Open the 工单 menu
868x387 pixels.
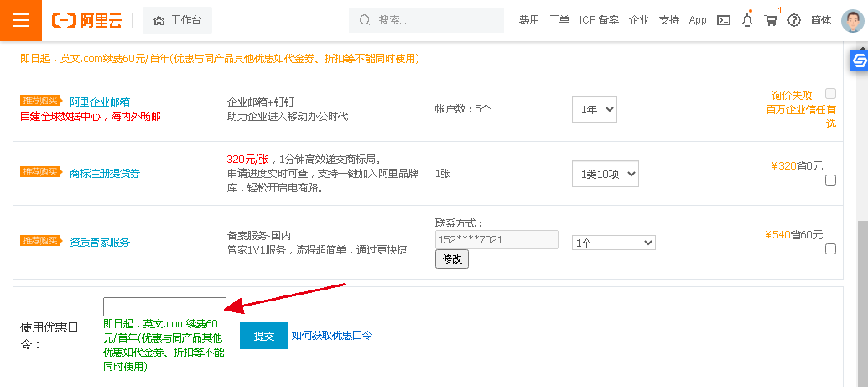[559, 20]
